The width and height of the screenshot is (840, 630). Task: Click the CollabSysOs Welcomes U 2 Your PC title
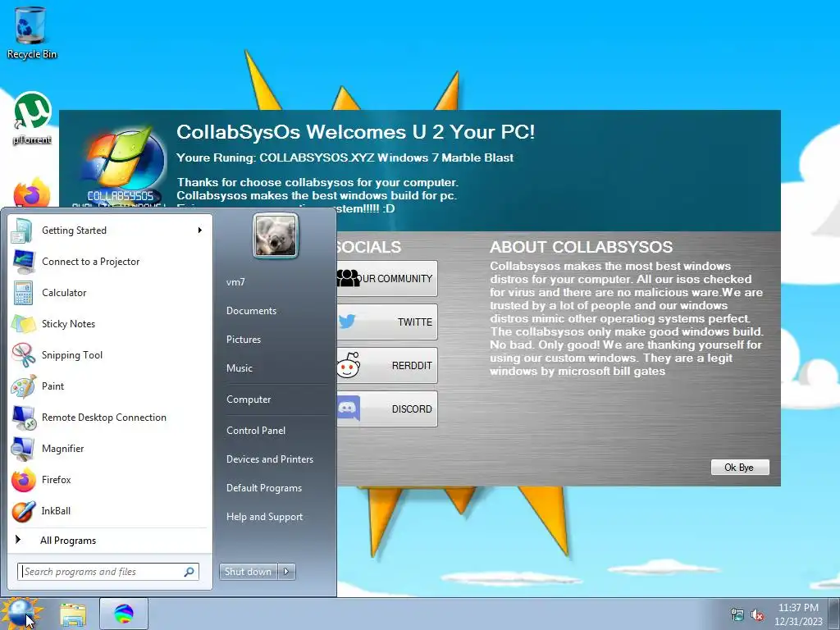[x=355, y=132]
